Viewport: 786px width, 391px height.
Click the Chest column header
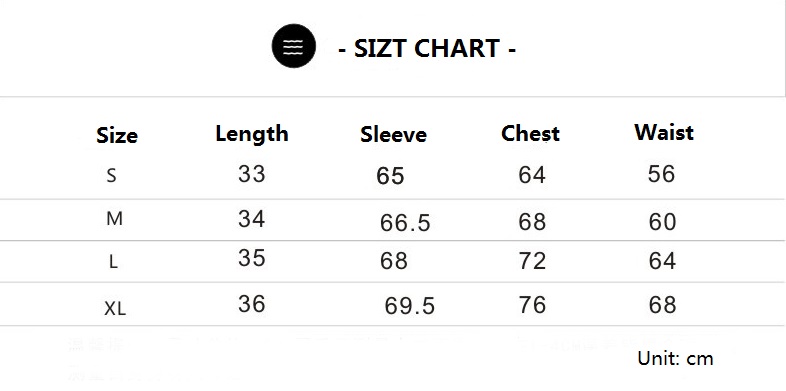530,133
